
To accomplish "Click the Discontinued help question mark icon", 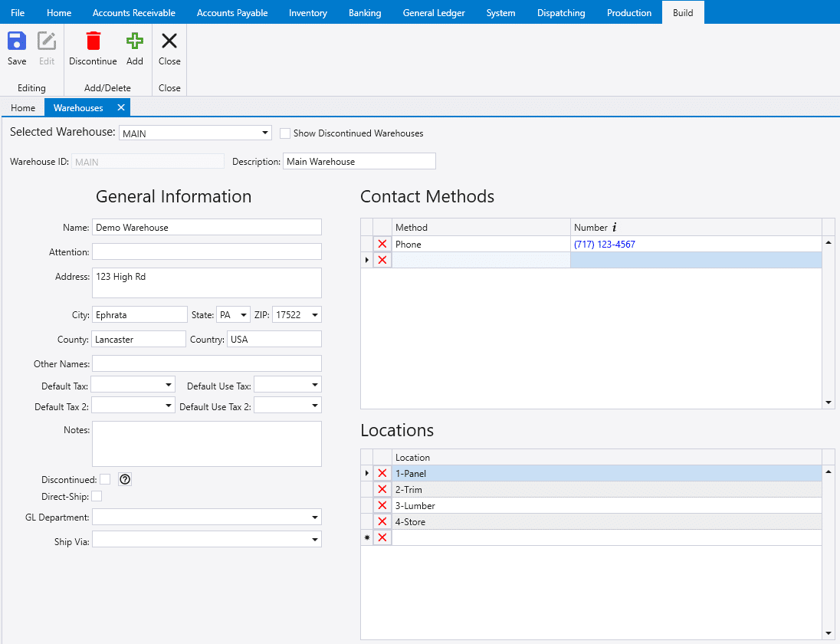I will coord(126,479).
